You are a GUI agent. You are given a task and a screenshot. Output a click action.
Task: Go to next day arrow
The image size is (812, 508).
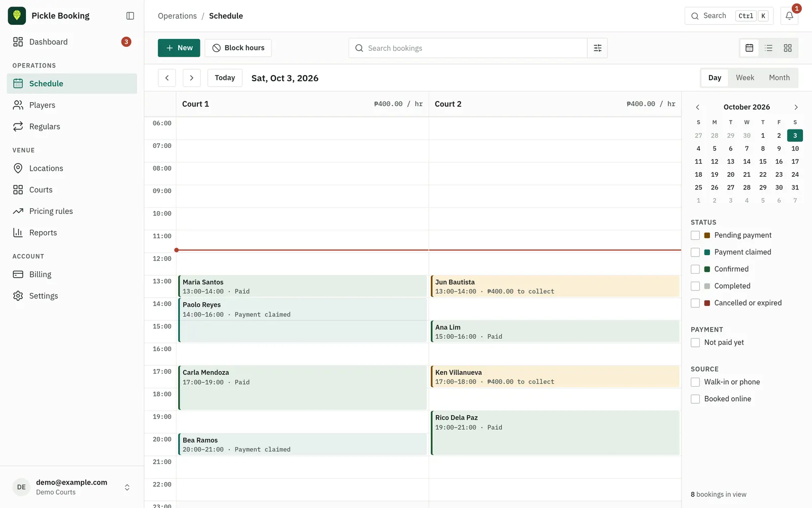(191, 78)
